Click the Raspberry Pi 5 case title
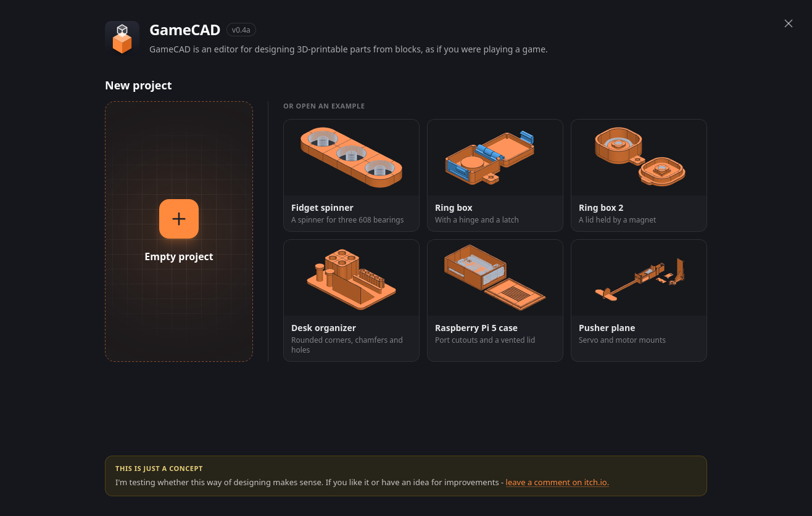Viewport: 812px width, 516px height. (476, 328)
